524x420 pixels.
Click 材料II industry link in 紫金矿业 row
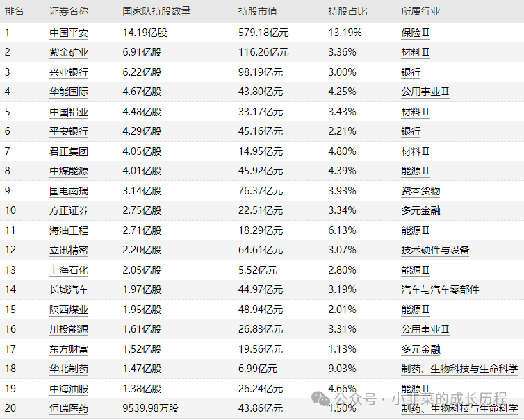416,53
